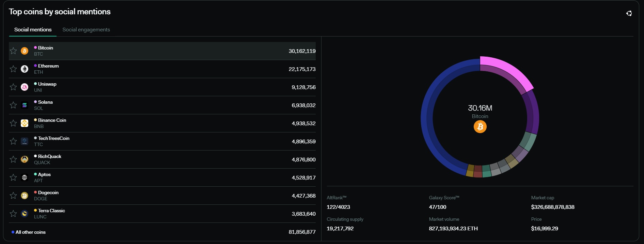
Task: Mark Aptos as favorite via star
Action: (x=13, y=177)
